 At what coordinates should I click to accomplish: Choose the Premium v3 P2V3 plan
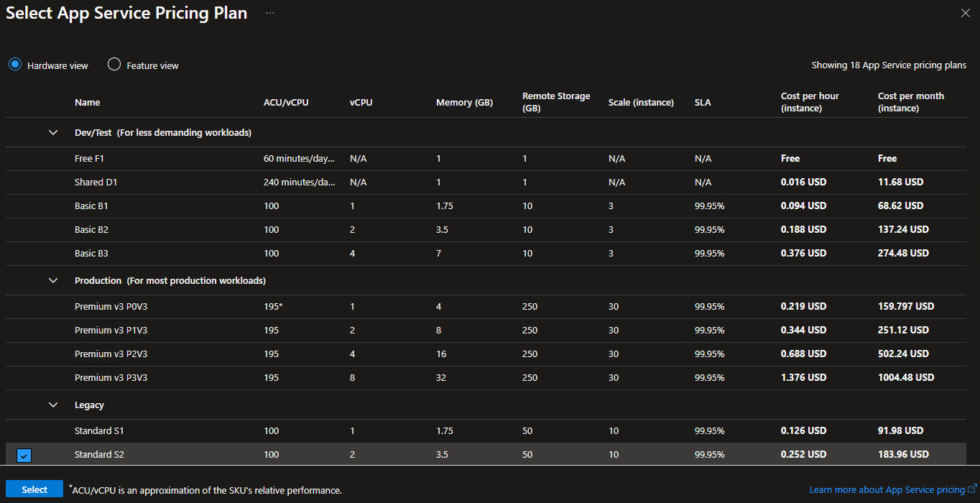coord(486,354)
